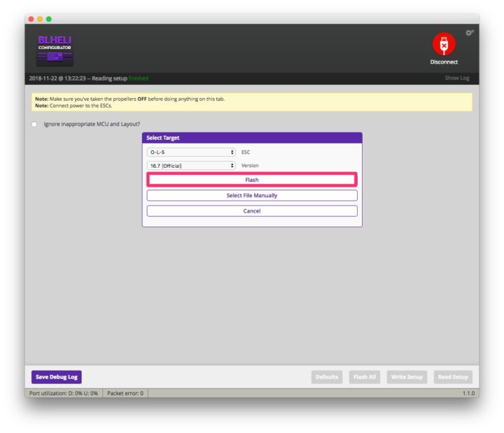Maximize the window using the green button
The image size is (504, 433).
tap(49, 18)
